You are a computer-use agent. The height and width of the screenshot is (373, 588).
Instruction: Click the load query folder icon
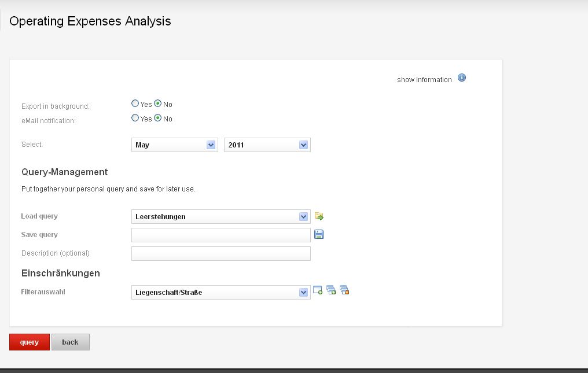pos(319,216)
